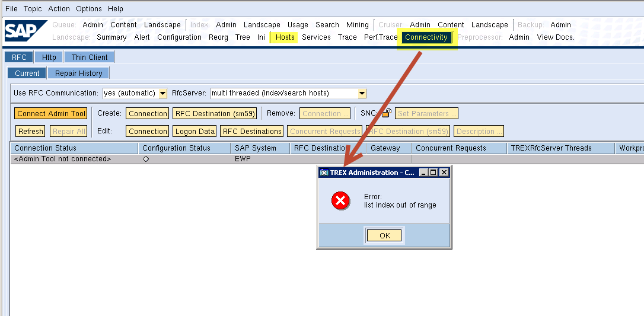The width and height of the screenshot is (644, 316).
Task: Open Landscape Configuration view
Action: 179,37
